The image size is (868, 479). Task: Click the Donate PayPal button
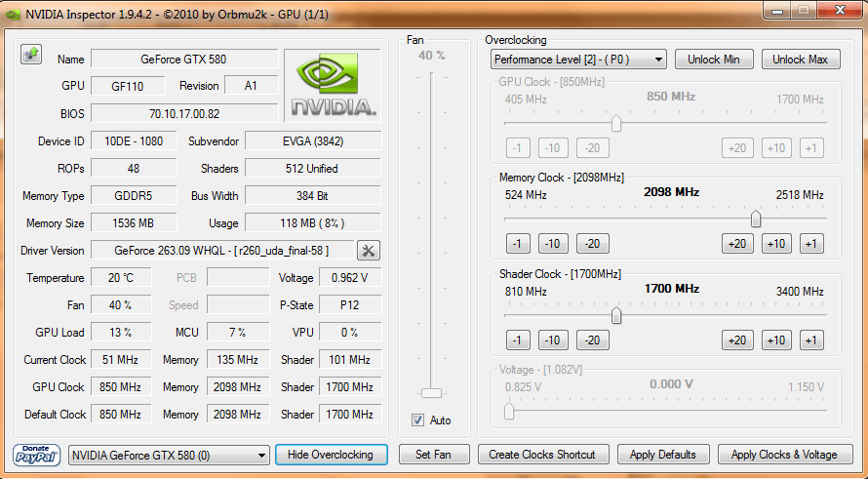pos(36,456)
